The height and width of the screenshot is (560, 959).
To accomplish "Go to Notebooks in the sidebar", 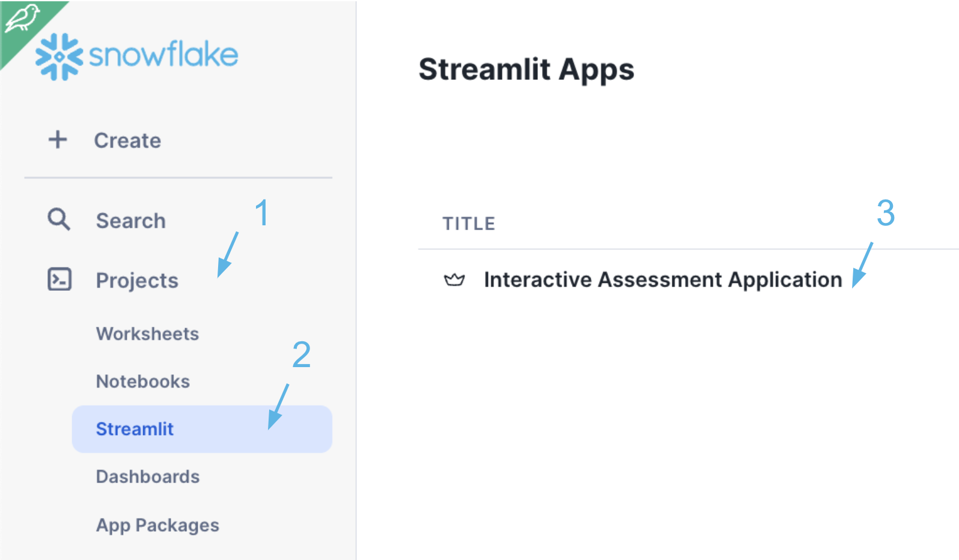I will [x=143, y=381].
